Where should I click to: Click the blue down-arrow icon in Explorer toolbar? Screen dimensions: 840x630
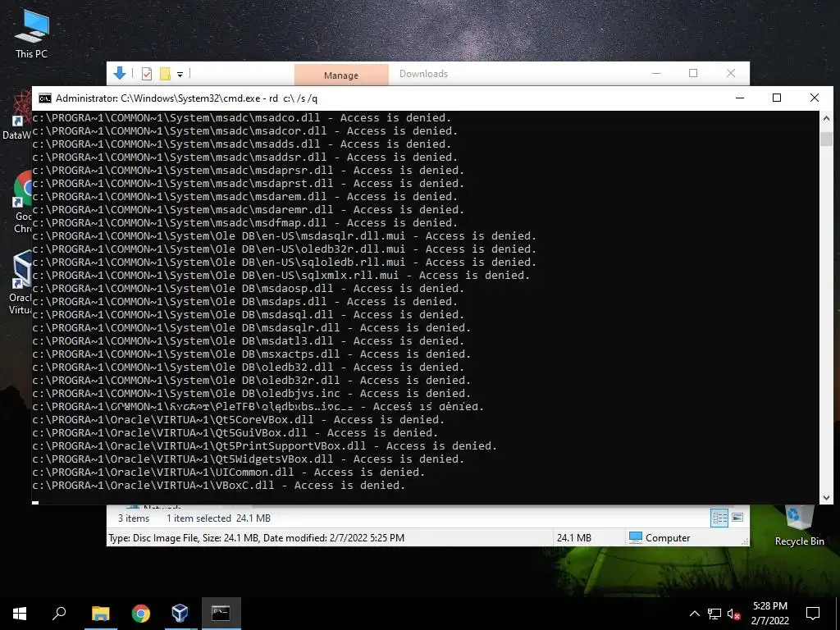(120, 73)
